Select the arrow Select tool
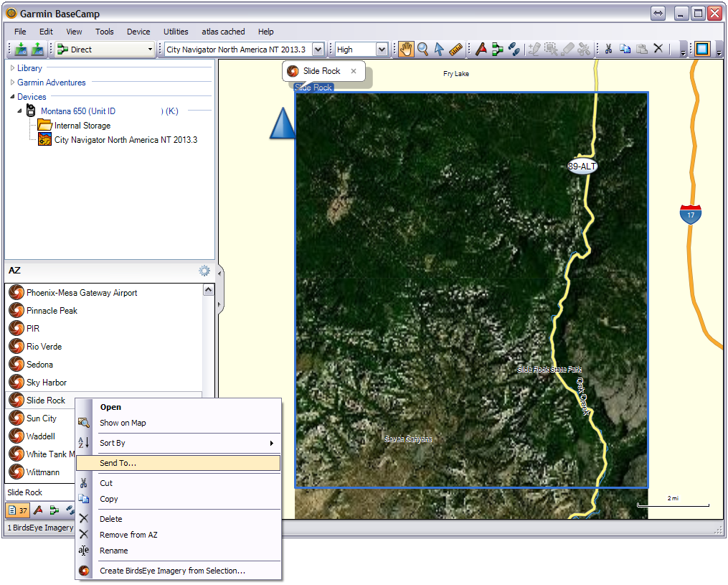Image resolution: width=728 pixels, height=585 pixels. pyautogui.click(x=439, y=50)
